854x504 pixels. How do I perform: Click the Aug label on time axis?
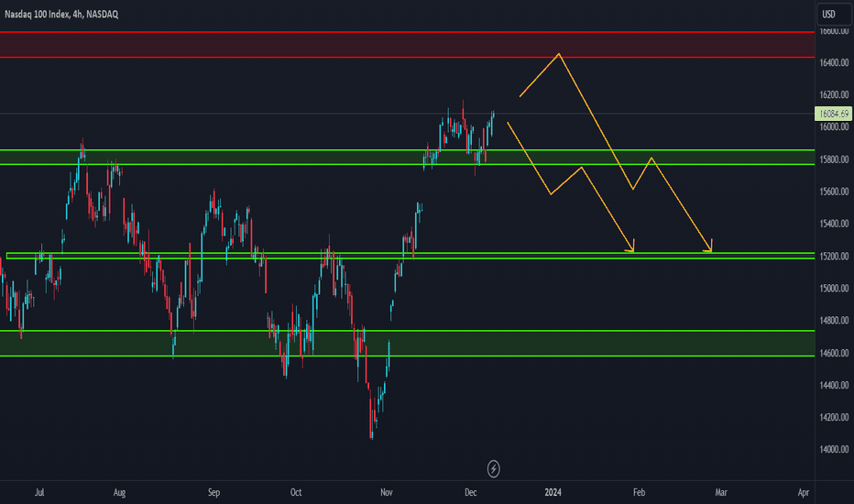119,493
